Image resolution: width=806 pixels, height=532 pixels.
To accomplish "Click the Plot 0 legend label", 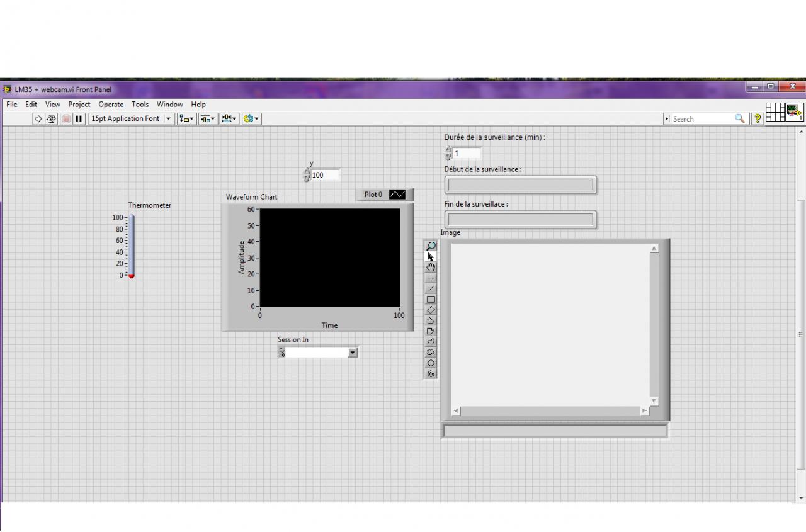I will pyautogui.click(x=373, y=195).
